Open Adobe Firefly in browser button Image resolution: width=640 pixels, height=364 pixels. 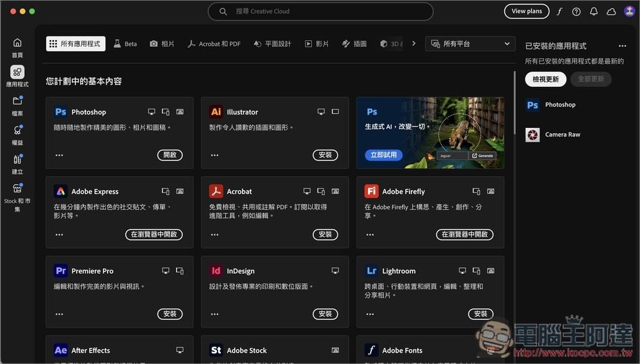pyautogui.click(x=465, y=235)
